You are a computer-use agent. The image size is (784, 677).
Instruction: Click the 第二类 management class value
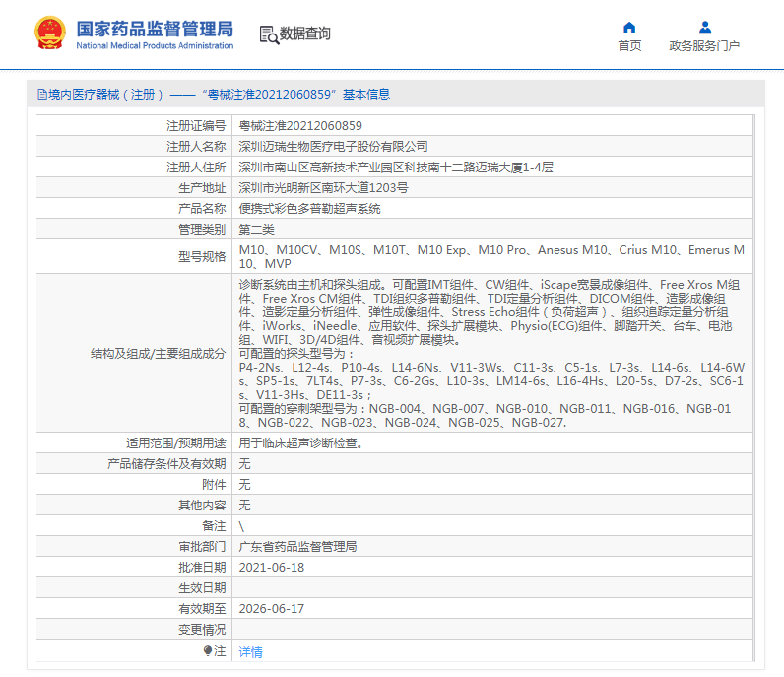256,230
